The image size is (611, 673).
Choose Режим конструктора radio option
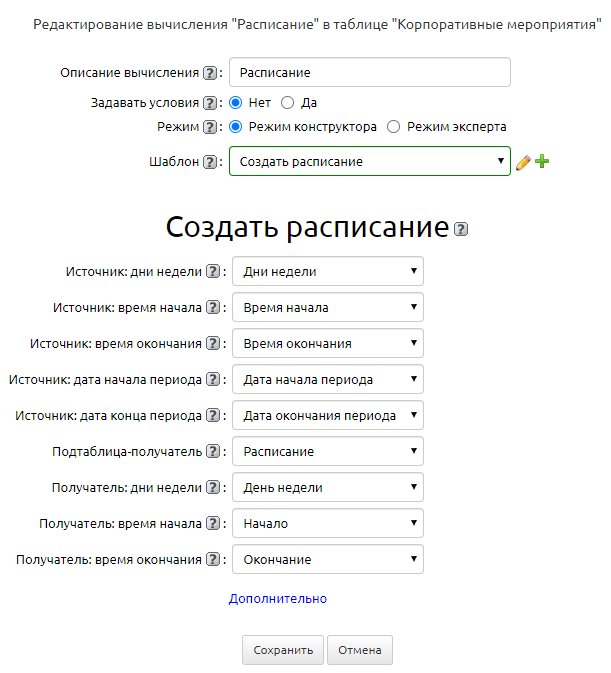(x=236, y=127)
